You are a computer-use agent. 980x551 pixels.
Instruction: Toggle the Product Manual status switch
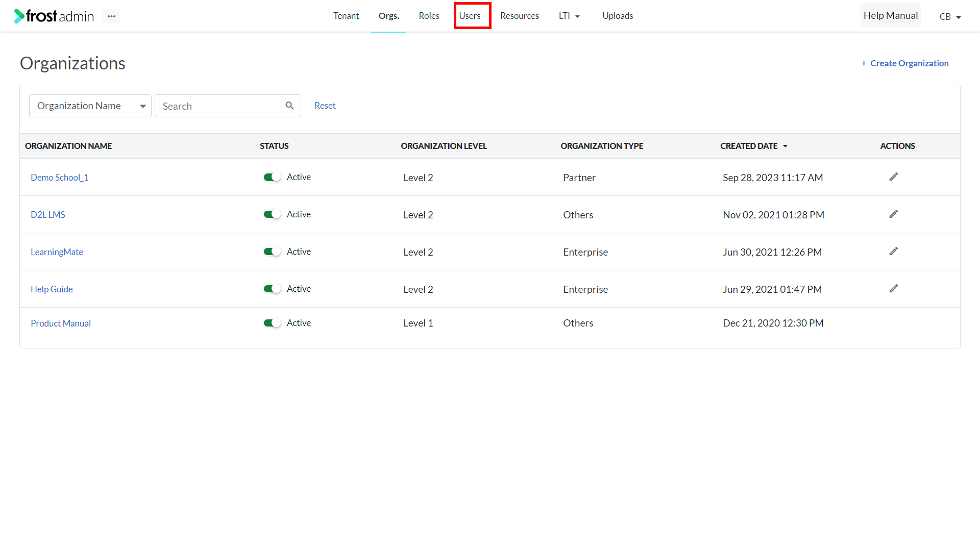pos(272,323)
